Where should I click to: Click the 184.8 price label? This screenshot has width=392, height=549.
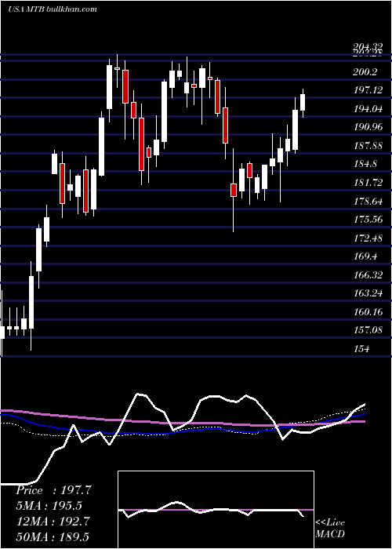[365, 164]
